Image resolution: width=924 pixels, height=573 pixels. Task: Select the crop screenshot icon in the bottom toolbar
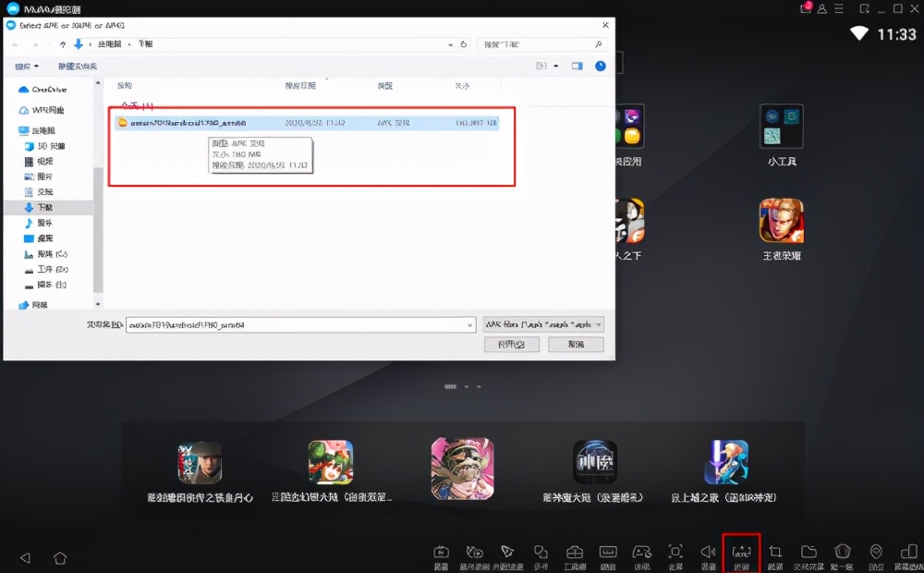(775, 552)
